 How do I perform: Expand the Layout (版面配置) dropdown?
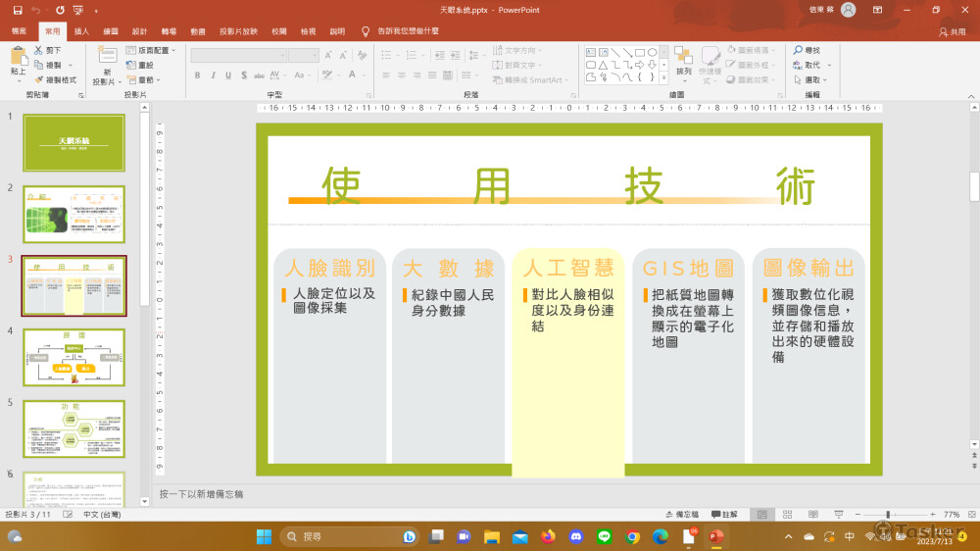[152, 50]
